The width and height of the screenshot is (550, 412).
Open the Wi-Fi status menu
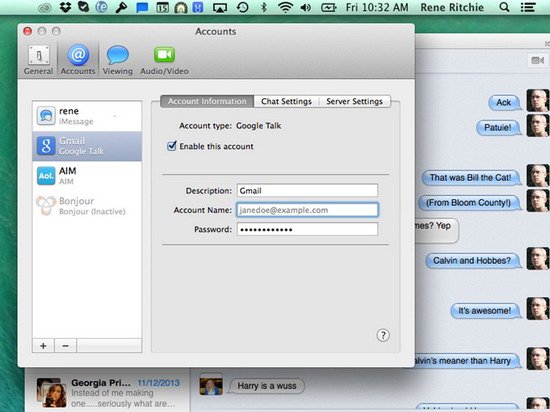coord(286,7)
